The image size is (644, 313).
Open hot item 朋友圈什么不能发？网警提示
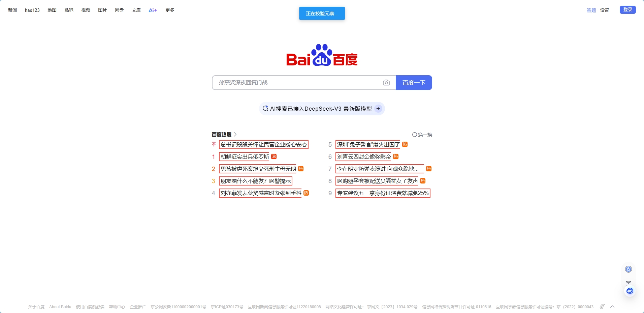[x=256, y=181]
